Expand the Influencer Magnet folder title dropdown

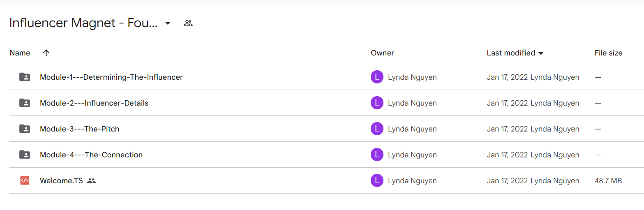(x=167, y=23)
